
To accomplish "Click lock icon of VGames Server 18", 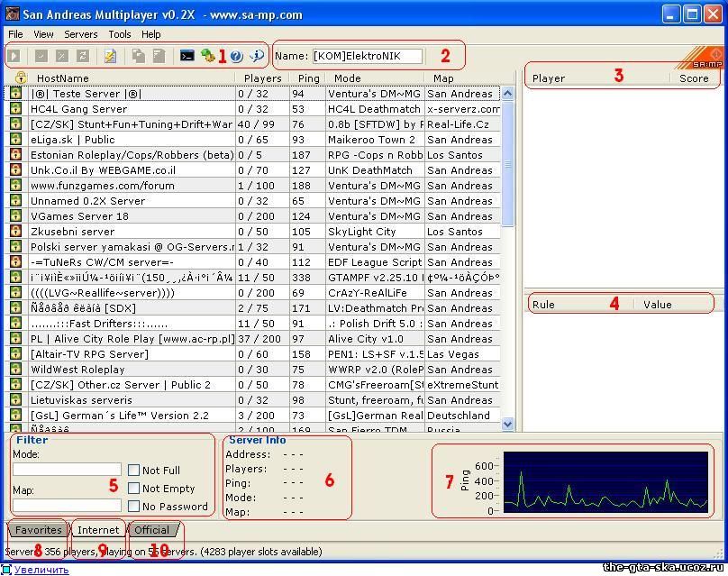I will coord(16,216).
